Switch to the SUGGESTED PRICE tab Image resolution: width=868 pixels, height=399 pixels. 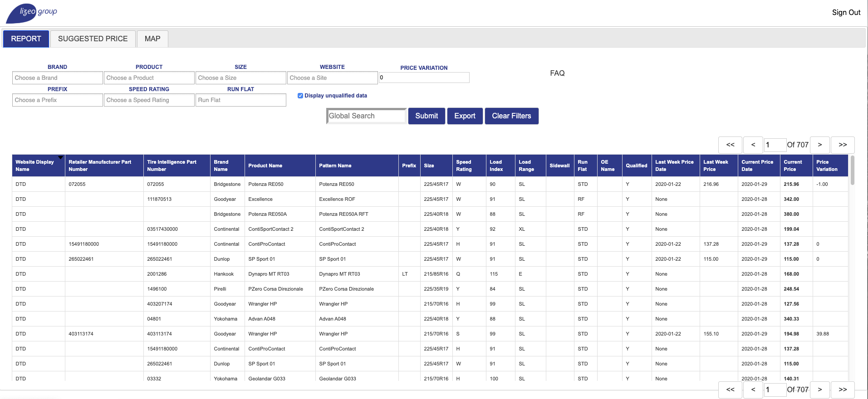(93, 39)
